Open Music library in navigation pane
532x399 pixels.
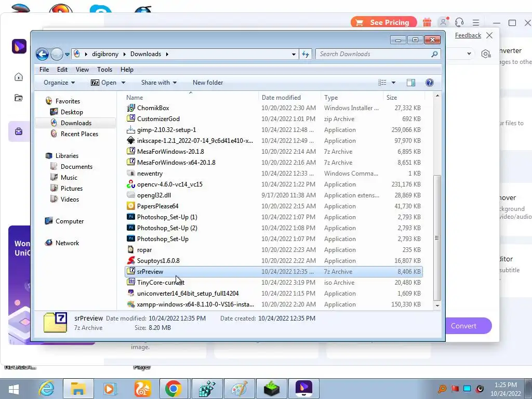[x=69, y=178]
